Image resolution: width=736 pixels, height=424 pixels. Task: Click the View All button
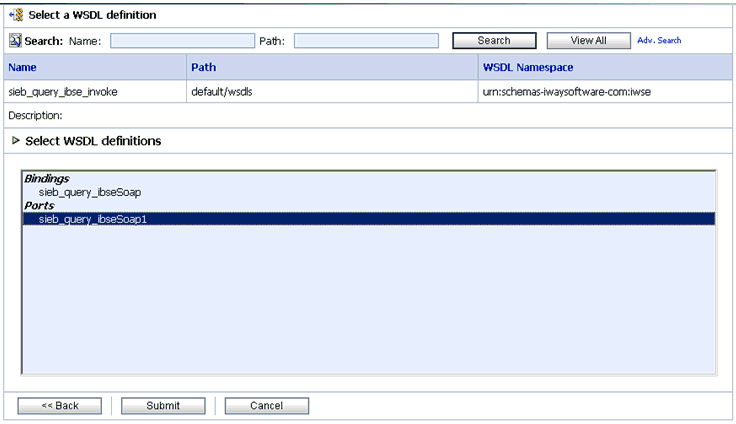click(x=589, y=40)
